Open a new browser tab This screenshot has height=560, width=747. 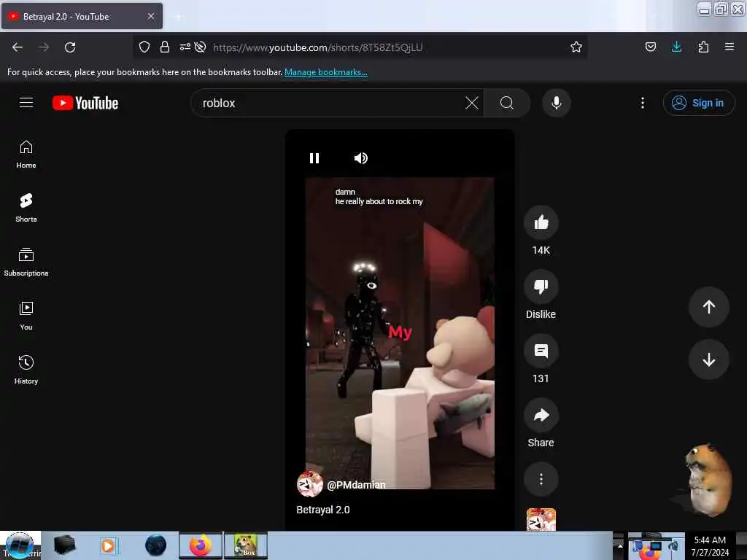click(x=178, y=17)
